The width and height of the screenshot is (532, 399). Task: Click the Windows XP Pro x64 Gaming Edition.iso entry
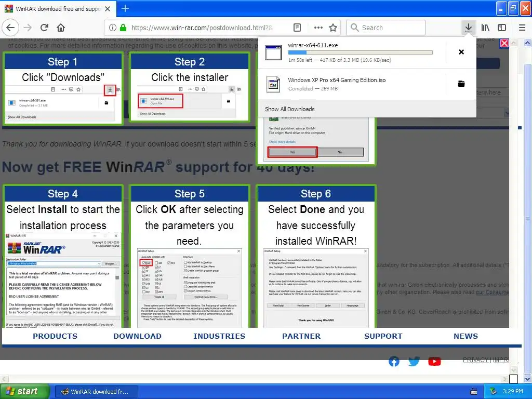point(352,84)
